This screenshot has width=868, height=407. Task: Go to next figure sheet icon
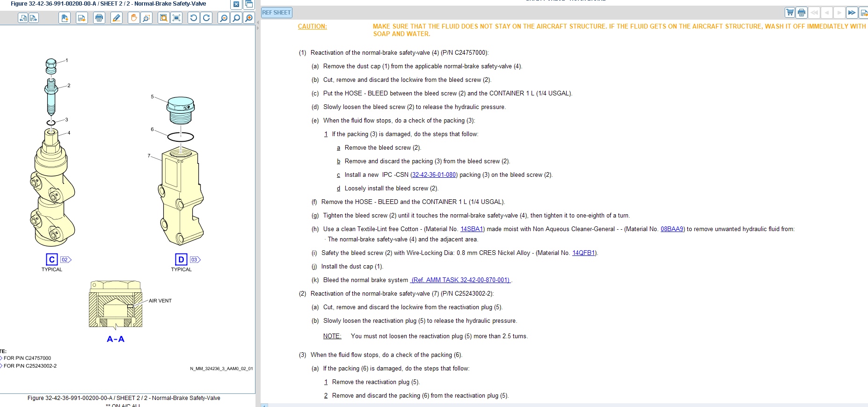tap(34, 18)
